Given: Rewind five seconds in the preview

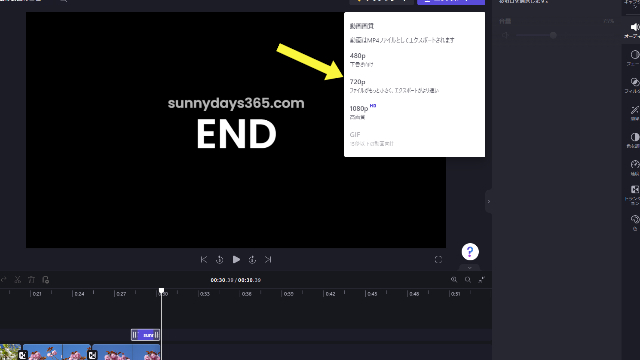Looking at the screenshot, I should click(x=220, y=260).
